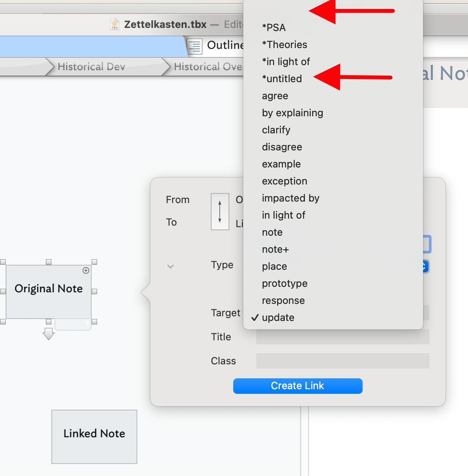The width and height of the screenshot is (468, 476).
Task: Click the Zettelkasten.tbx document icon
Action: point(115,24)
